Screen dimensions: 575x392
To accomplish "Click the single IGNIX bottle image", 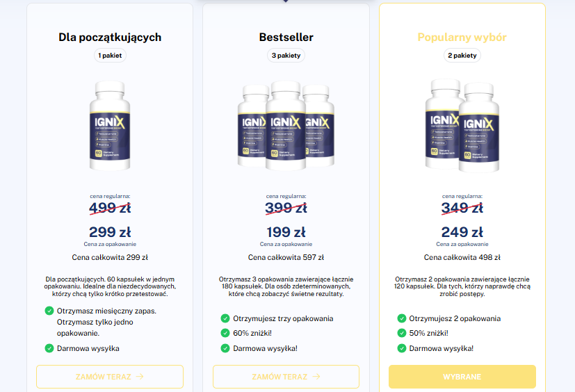I will click(110, 126).
